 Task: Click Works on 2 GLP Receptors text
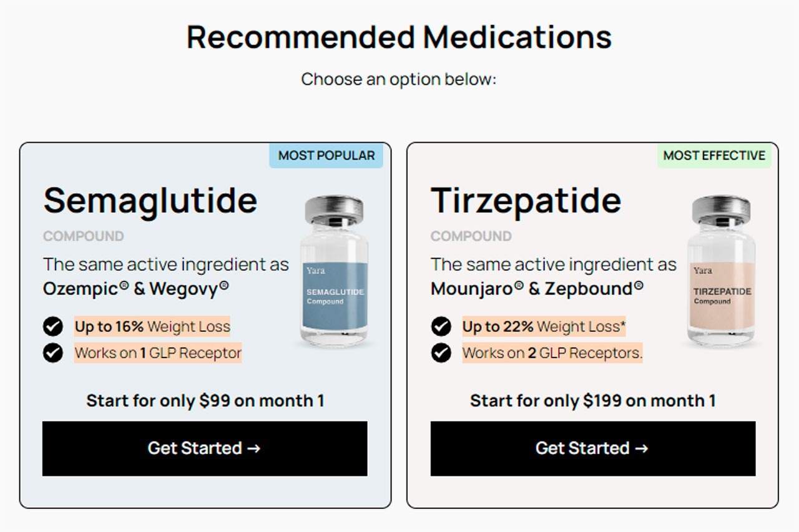pos(552,353)
